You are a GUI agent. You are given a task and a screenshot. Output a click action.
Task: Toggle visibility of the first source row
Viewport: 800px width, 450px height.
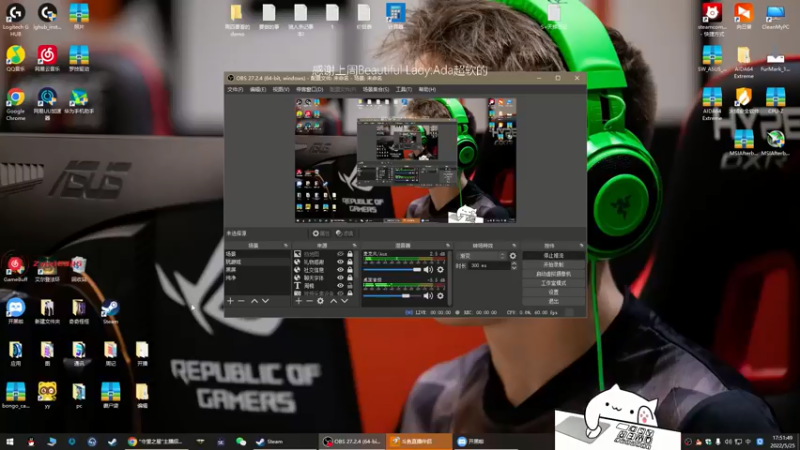tap(340, 254)
